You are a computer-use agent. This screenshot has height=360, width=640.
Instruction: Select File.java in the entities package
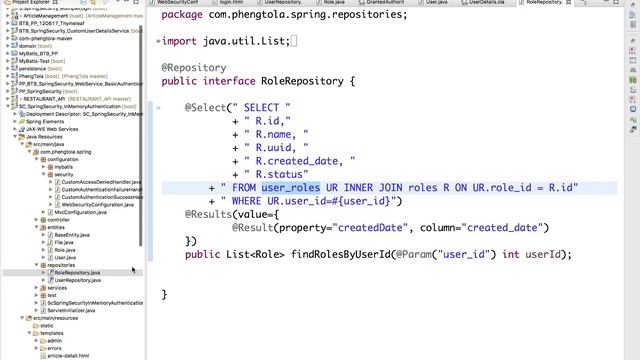point(64,242)
